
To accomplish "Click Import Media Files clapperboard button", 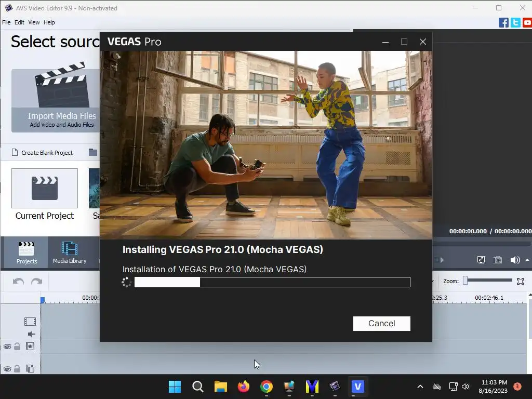I will (x=56, y=100).
